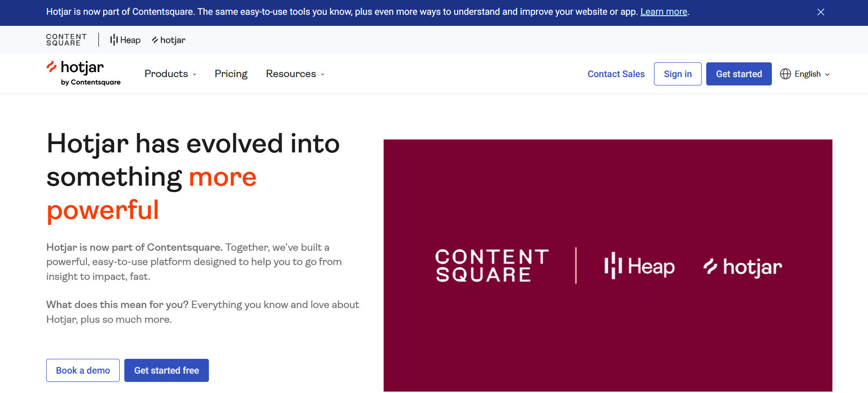Expand the Products dropdown menu
The height and width of the screenshot is (393, 868).
(x=170, y=74)
